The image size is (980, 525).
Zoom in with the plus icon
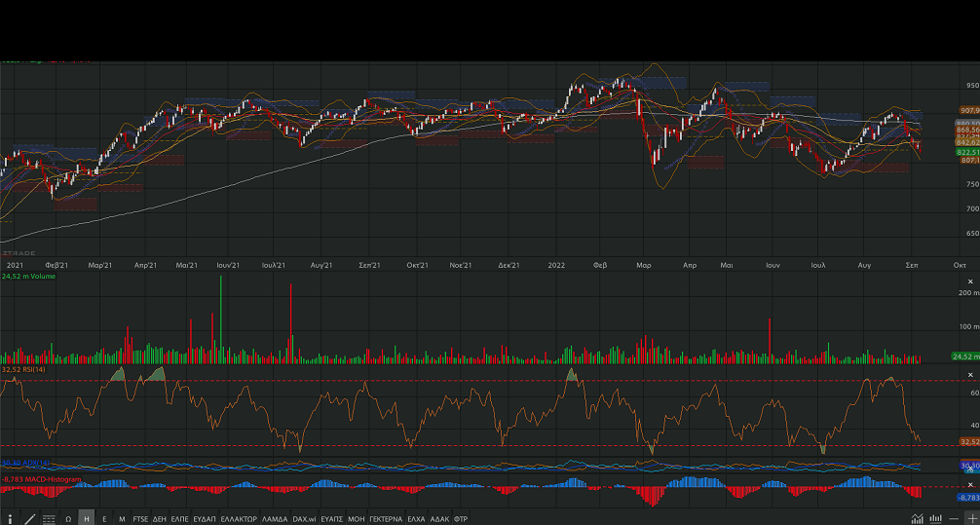971,518
